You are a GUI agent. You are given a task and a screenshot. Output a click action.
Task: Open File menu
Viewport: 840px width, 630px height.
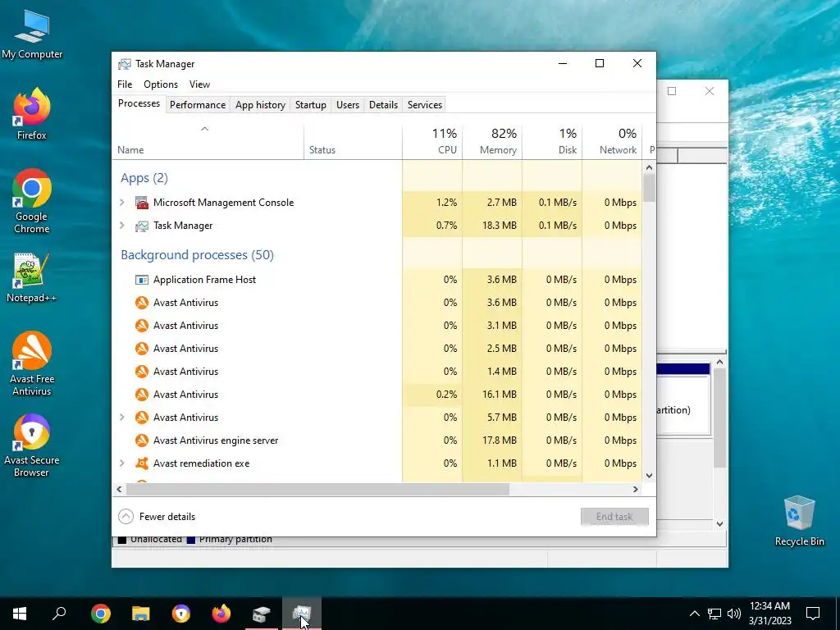(x=125, y=84)
